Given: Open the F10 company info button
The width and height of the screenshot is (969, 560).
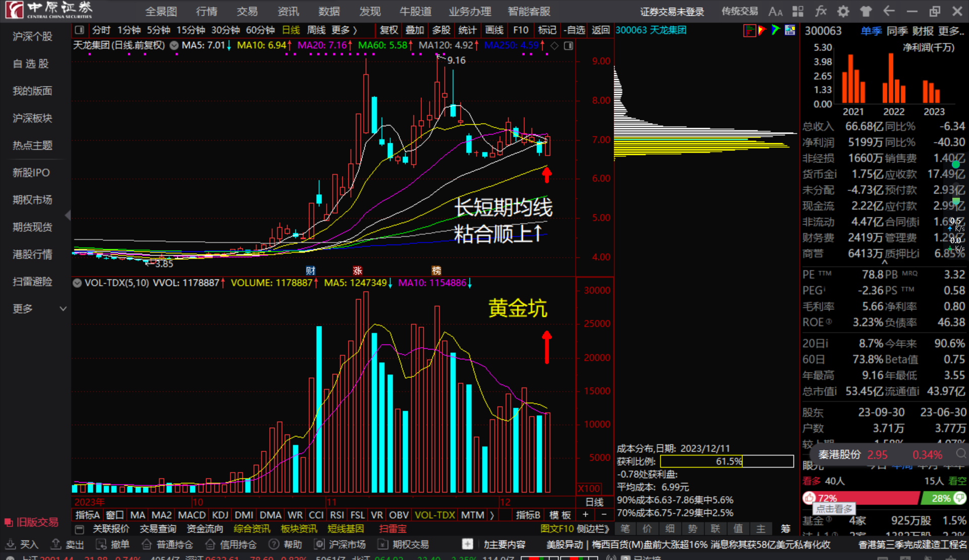Looking at the screenshot, I should pyautogui.click(x=521, y=30).
